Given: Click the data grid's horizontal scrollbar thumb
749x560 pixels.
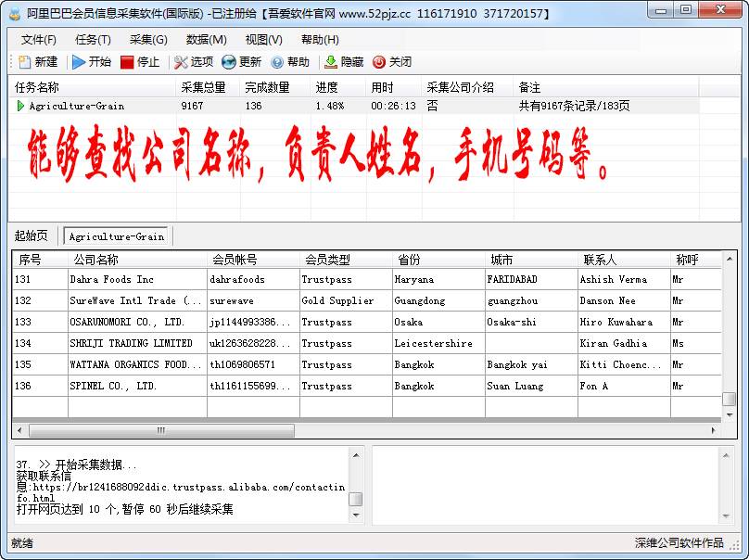Looking at the screenshot, I should 161,430.
